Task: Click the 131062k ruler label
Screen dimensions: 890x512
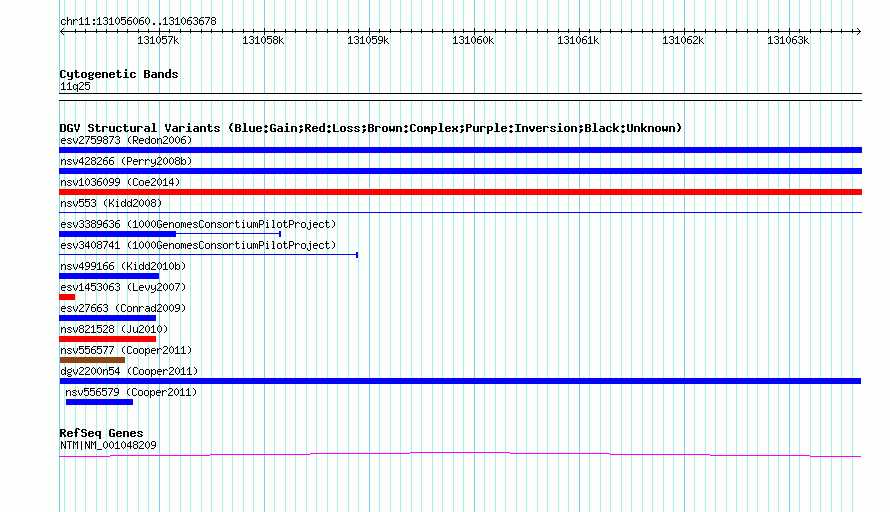Action: (683, 40)
